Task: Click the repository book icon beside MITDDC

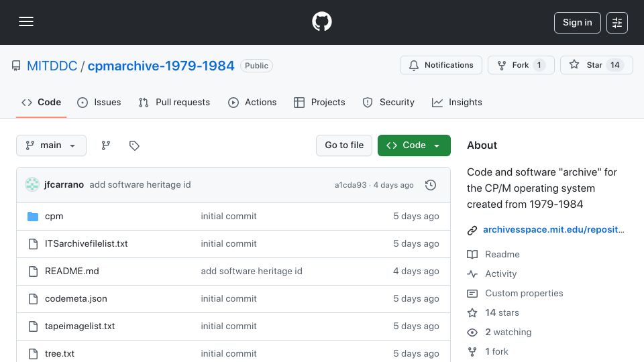Action: [16, 66]
